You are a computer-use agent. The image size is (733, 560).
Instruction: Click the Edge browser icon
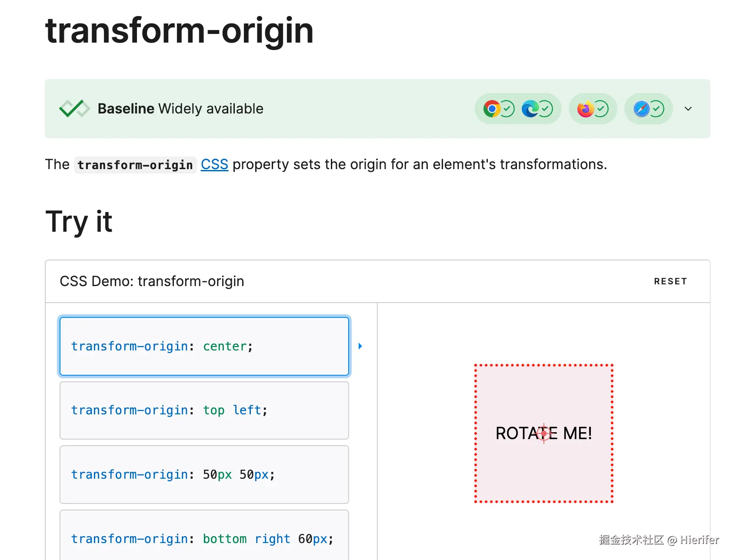point(530,109)
